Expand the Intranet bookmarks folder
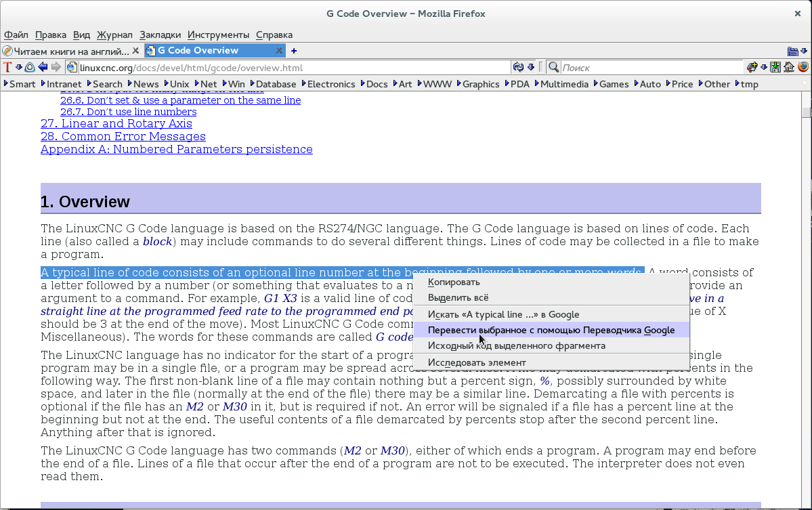Image resolution: width=812 pixels, height=510 pixels. (61, 84)
